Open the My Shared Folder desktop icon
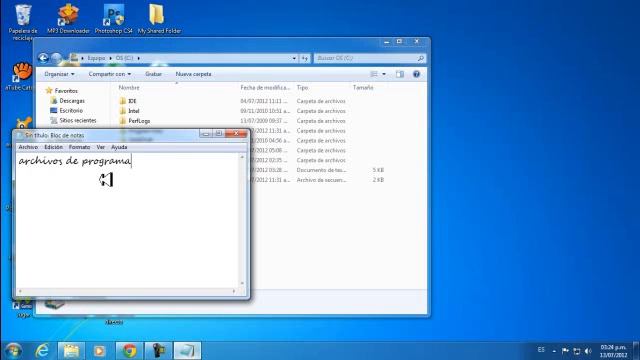The image size is (640, 360). coord(159,19)
